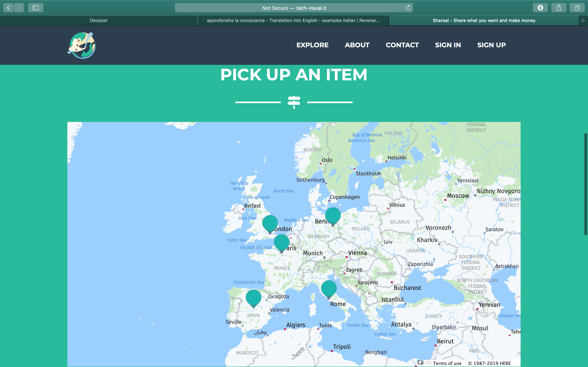Viewport: 588px width, 367px height.
Task: Click the tech-visual.it address bar
Action: pos(294,8)
